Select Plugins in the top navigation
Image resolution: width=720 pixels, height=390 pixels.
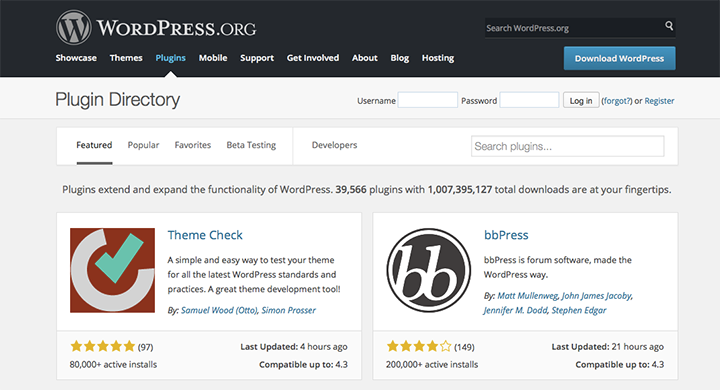pos(170,58)
